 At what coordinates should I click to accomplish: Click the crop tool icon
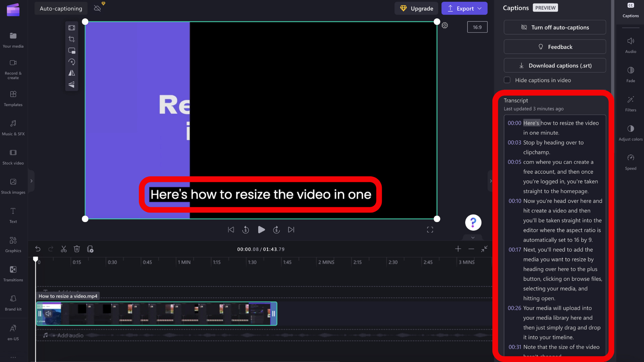pos(71,39)
